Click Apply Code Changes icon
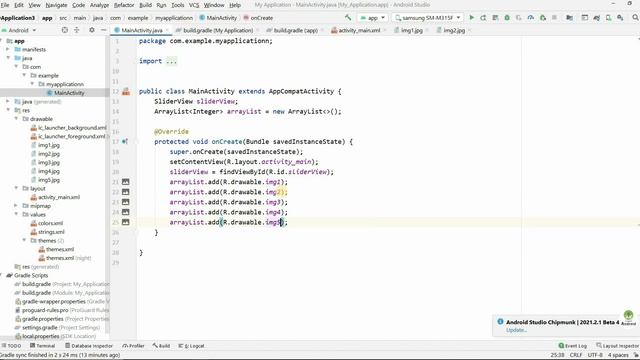 pyautogui.click(x=495, y=18)
